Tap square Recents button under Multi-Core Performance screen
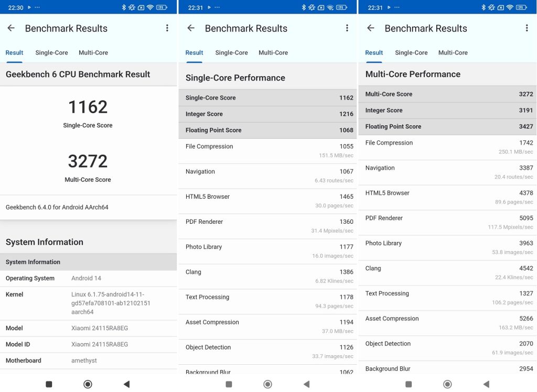Screen dimensions: 537x392 [409, 384]
